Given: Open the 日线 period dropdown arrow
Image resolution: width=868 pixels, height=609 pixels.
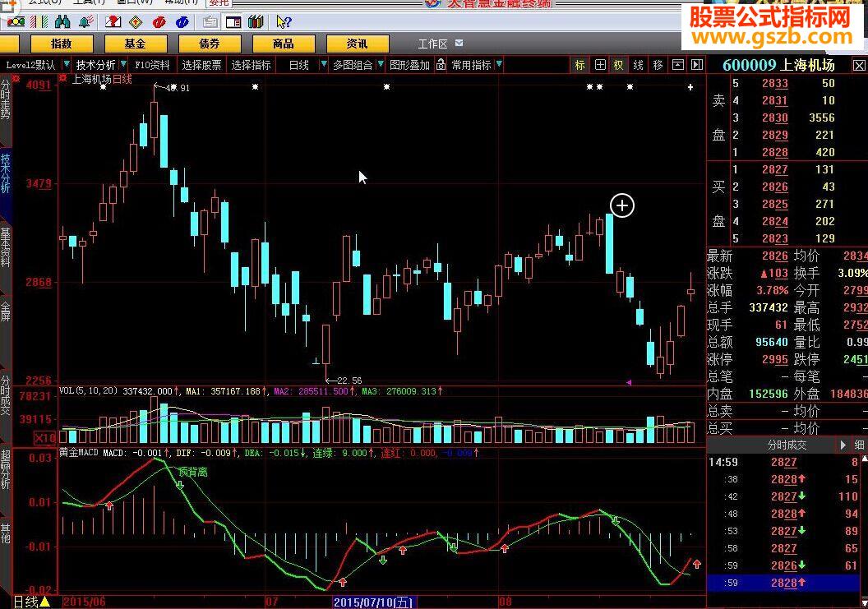Looking at the screenshot, I should (324, 65).
